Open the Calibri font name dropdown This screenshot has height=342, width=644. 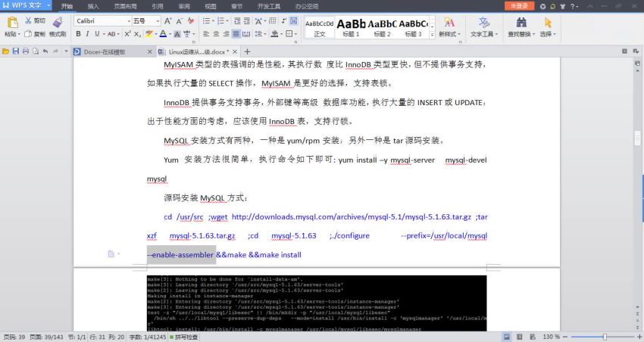point(128,21)
